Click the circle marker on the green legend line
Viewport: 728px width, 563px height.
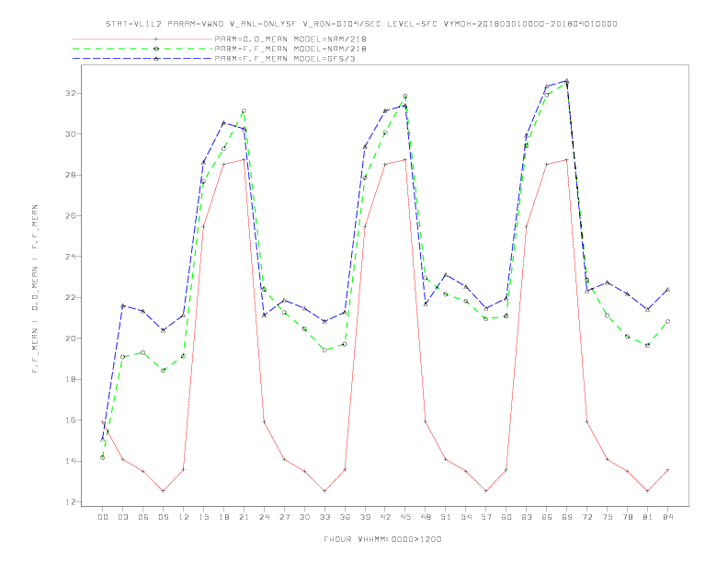click(x=156, y=49)
